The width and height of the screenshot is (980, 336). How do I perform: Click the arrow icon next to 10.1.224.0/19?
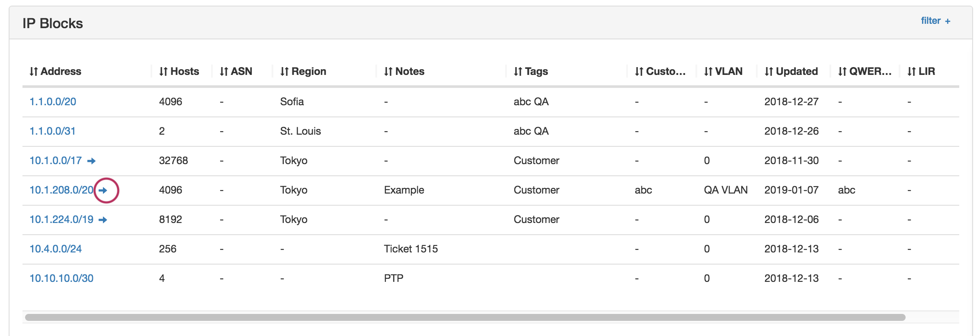[x=103, y=220]
